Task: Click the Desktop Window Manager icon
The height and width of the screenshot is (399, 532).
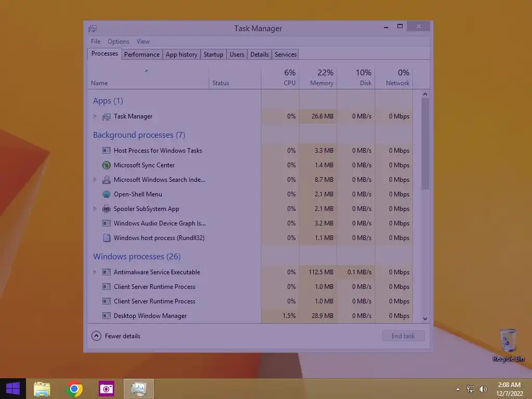Action: 107,316
